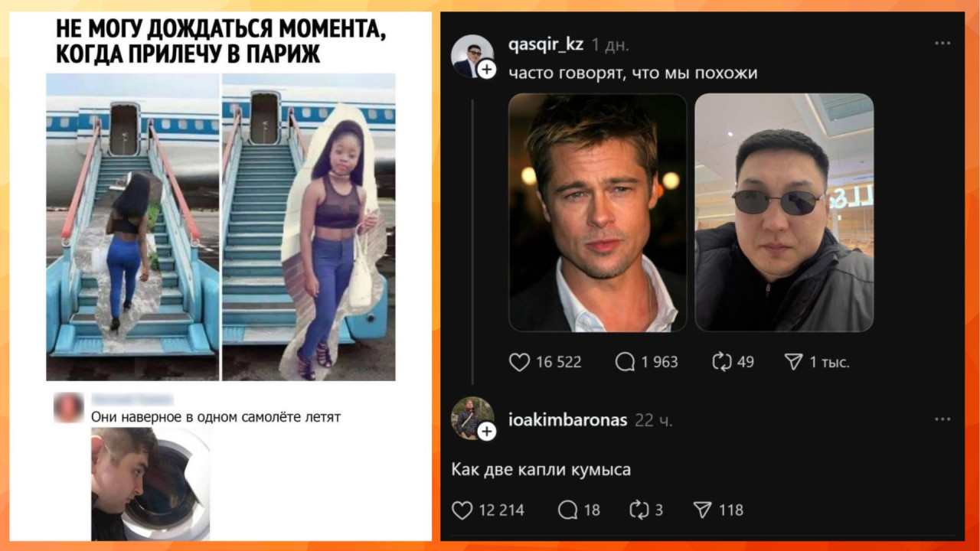Open more options for the qasqir_kz post
This screenshot has width=980, height=551.
(x=942, y=44)
